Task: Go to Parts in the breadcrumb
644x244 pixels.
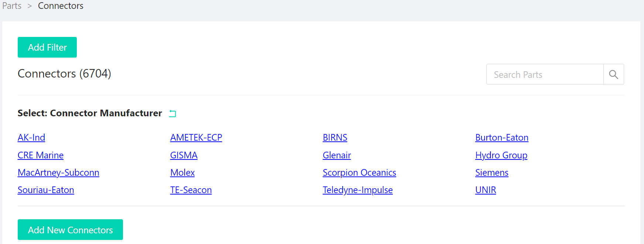Action: (x=12, y=6)
